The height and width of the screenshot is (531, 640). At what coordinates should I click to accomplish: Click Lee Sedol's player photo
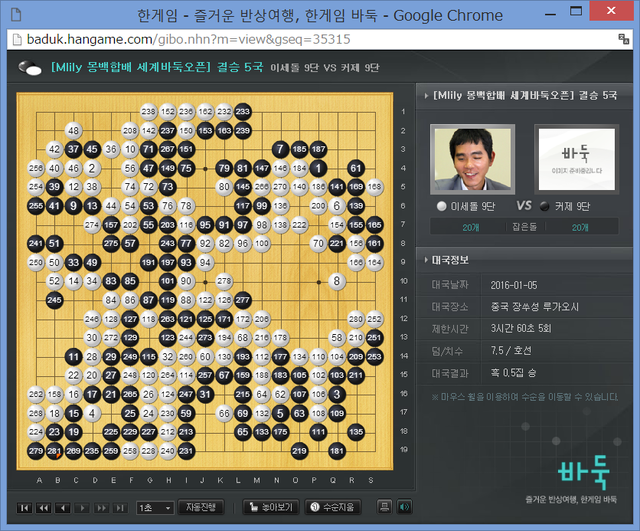click(x=473, y=159)
